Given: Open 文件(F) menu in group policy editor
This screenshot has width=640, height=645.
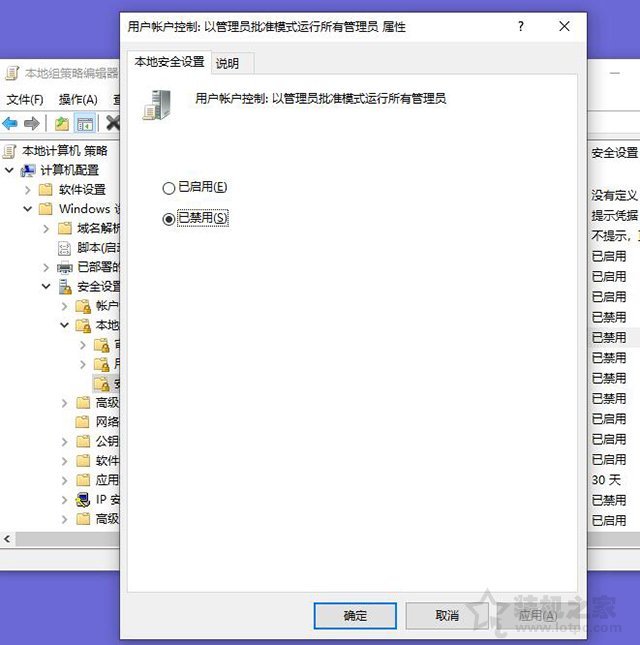Looking at the screenshot, I should [25, 100].
